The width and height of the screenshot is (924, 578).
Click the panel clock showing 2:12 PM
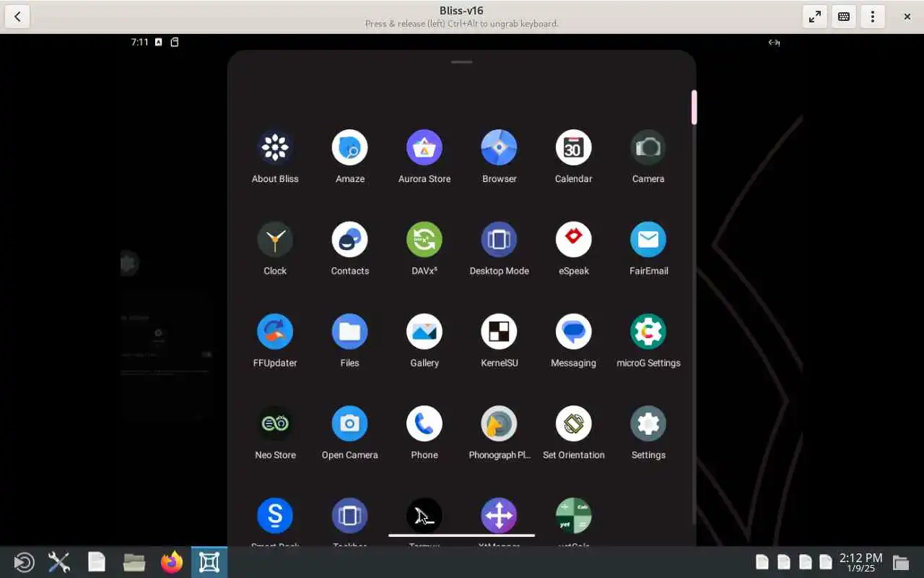[x=860, y=562]
